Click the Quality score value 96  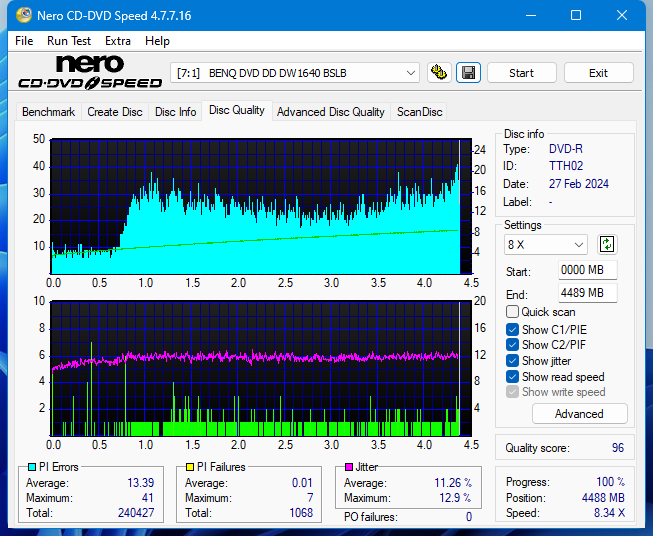tap(618, 448)
